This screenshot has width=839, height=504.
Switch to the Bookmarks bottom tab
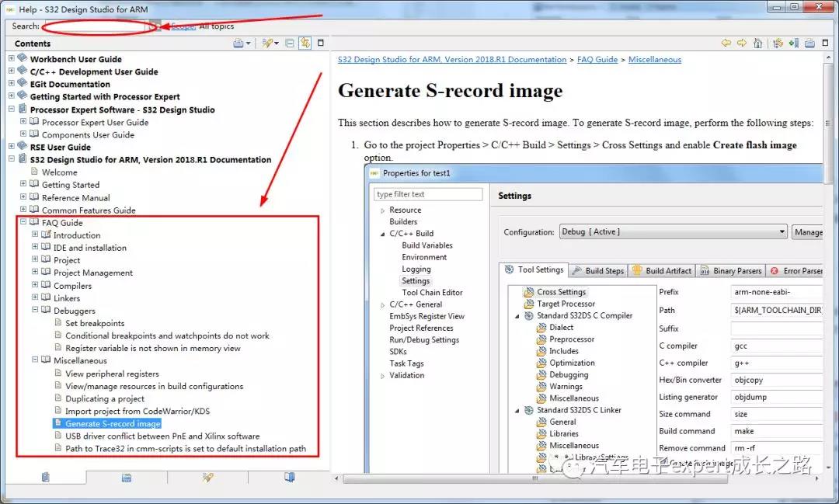290,478
